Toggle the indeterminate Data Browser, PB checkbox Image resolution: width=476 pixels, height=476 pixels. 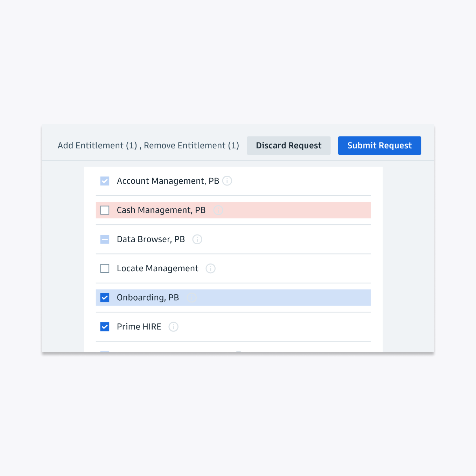coord(105,239)
